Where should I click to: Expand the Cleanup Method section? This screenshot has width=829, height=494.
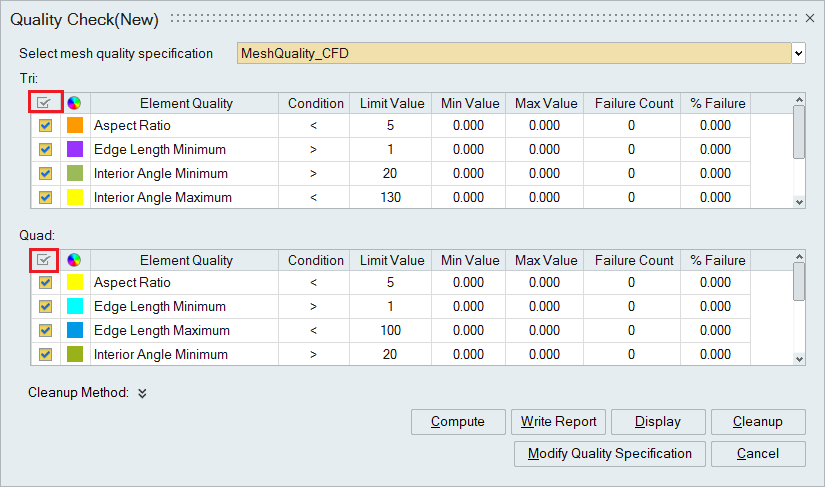click(142, 393)
